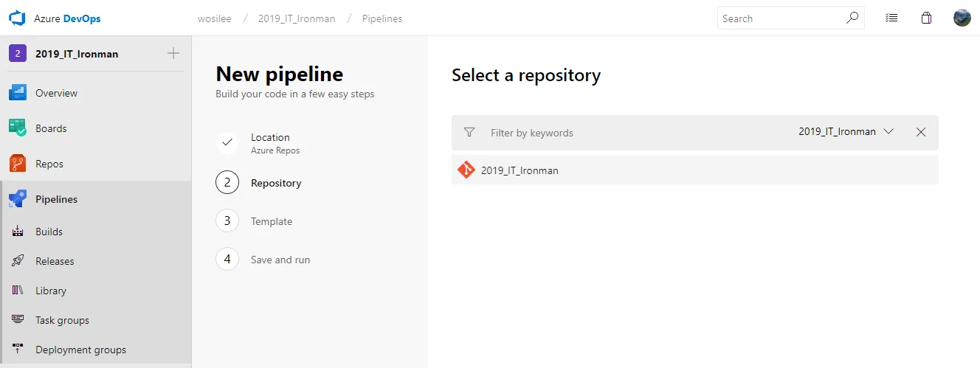Open the marketplace shopping bag icon
The image size is (980, 368).
(x=927, y=18)
